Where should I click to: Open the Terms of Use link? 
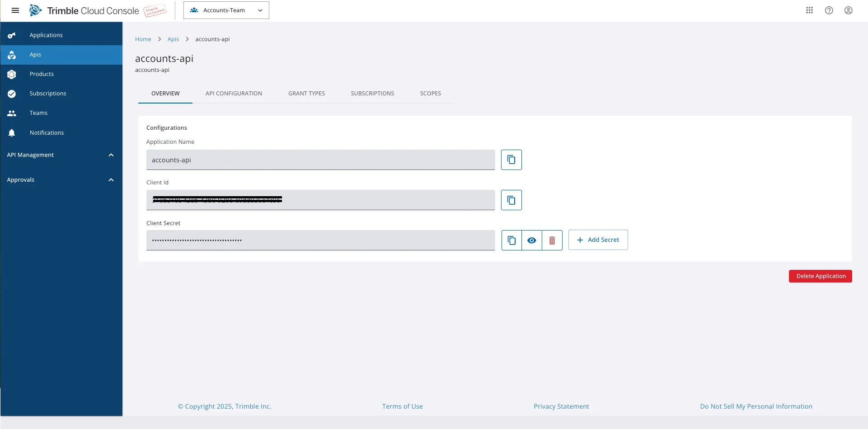tap(402, 406)
